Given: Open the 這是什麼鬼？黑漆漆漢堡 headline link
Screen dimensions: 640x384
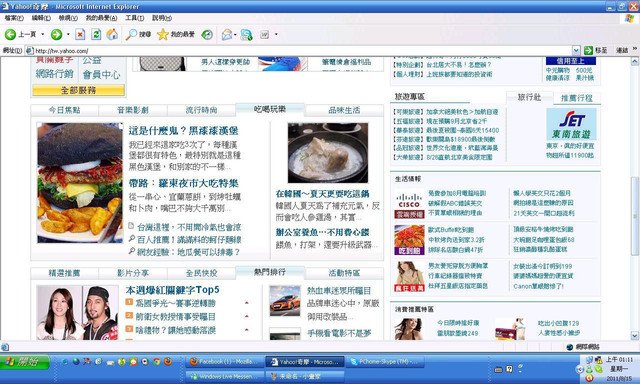Looking at the screenshot, I should [x=184, y=131].
